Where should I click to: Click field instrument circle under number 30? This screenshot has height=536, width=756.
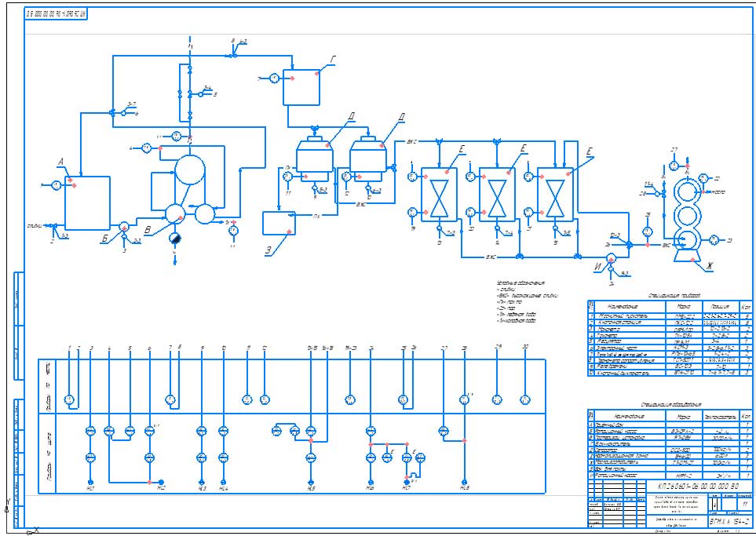click(525, 399)
